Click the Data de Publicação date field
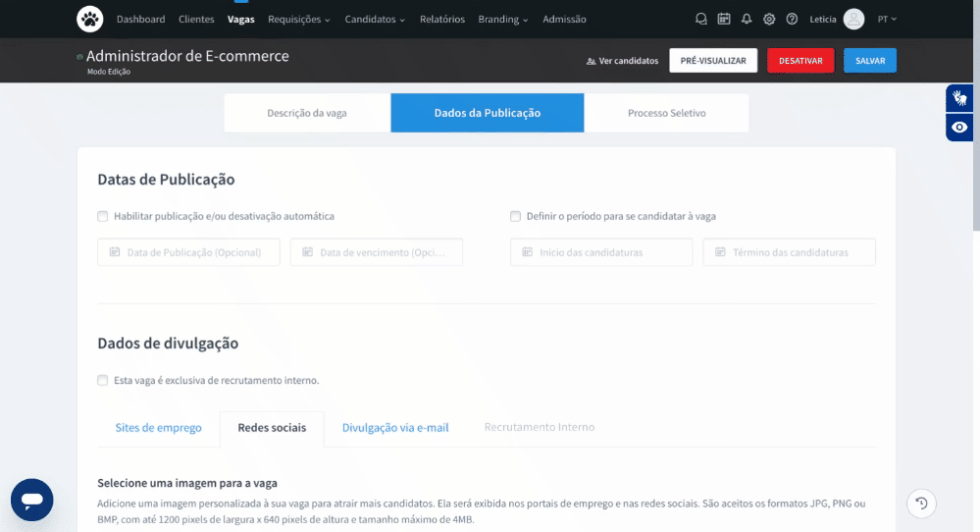 [188, 252]
